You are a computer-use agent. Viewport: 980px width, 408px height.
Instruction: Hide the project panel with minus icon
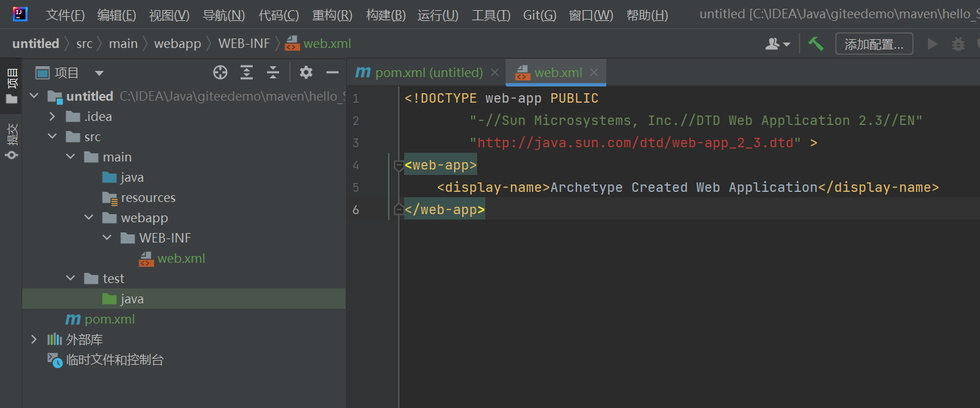pos(332,73)
